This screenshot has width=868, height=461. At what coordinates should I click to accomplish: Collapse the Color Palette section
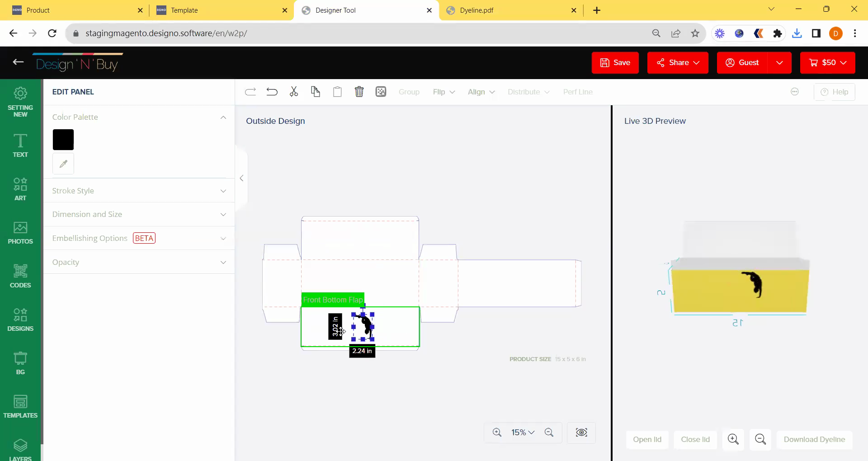[x=223, y=117]
